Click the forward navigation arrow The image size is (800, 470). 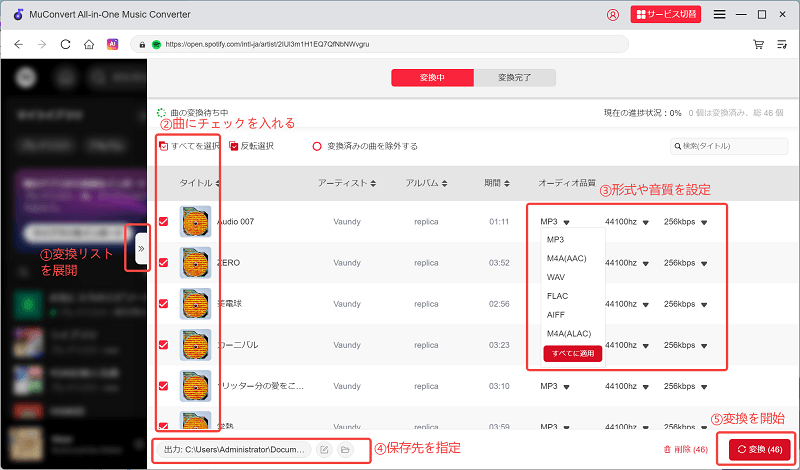[42, 44]
